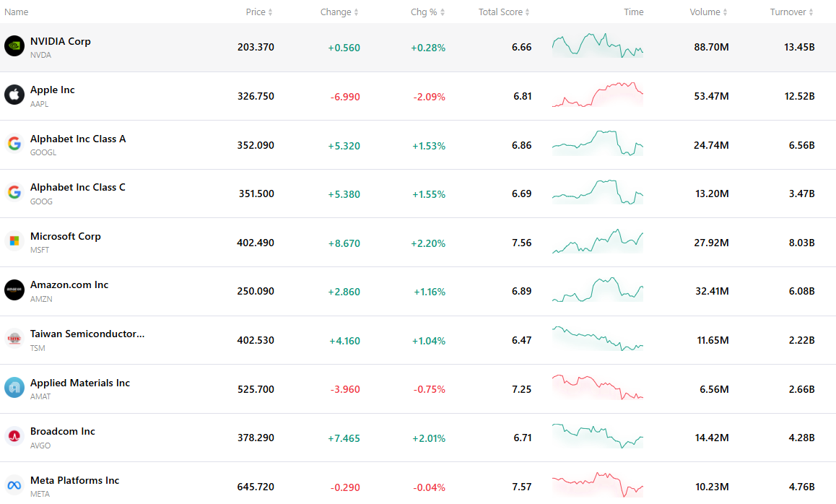The width and height of the screenshot is (836, 504).
Task: View Microsoft Corp intraday sparkline chart
Action: [598, 241]
